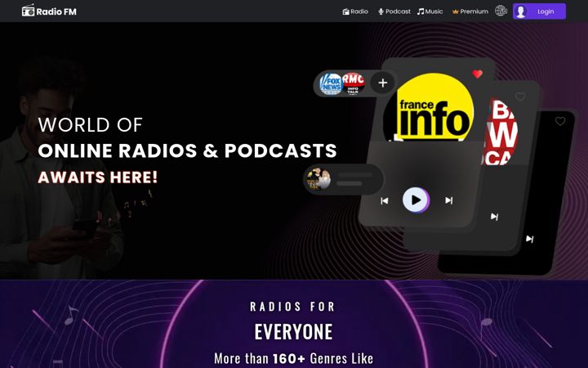Click the Login button
588x368 pixels.
click(539, 11)
